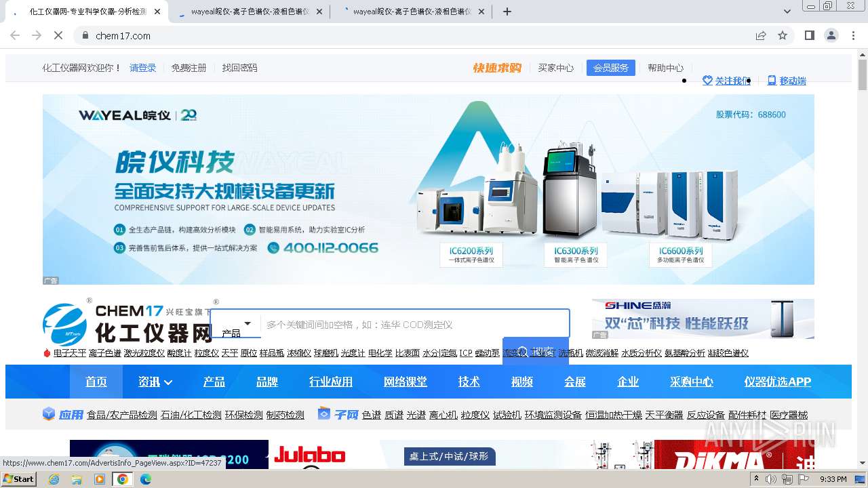Viewport: 868px width, 488px height.
Task: Select 技术 in navigation bar
Action: click(x=469, y=382)
